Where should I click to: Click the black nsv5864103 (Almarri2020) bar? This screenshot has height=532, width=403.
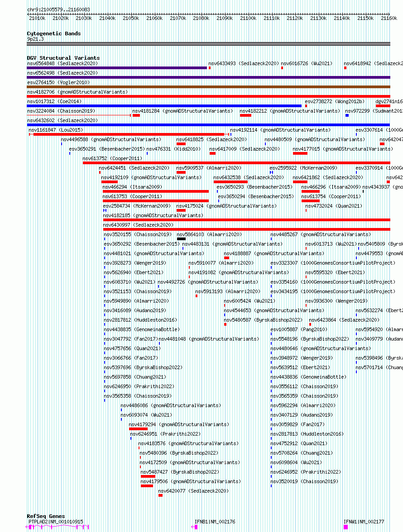181,239
